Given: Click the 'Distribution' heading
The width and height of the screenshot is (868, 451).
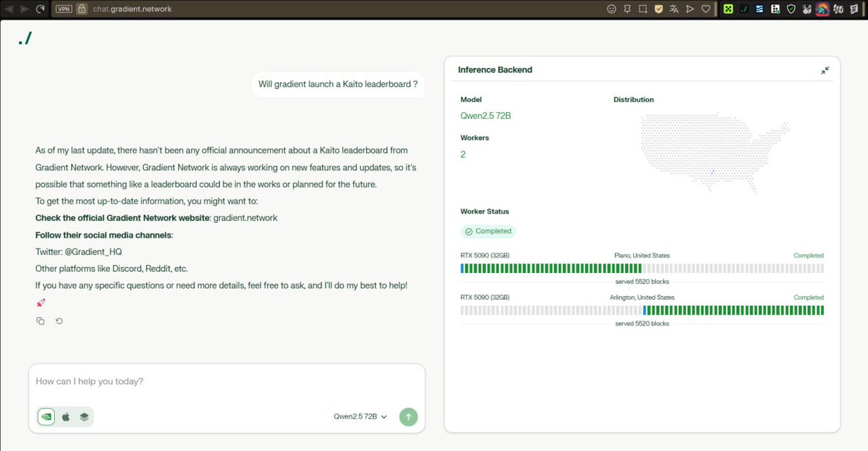Looking at the screenshot, I should (x=634, y=100).
